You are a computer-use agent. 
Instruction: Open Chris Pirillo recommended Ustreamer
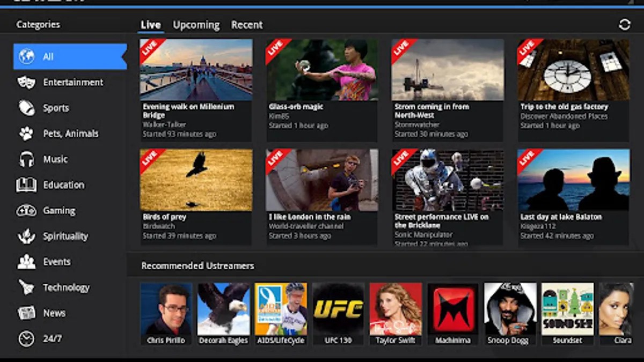(166, 314)
